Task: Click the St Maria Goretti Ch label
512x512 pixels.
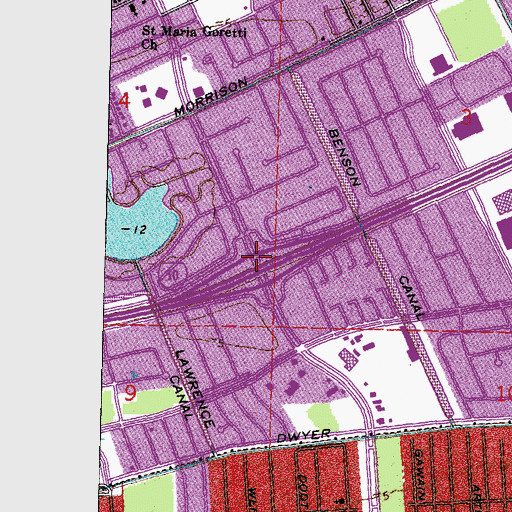Action: coord(194,37)
